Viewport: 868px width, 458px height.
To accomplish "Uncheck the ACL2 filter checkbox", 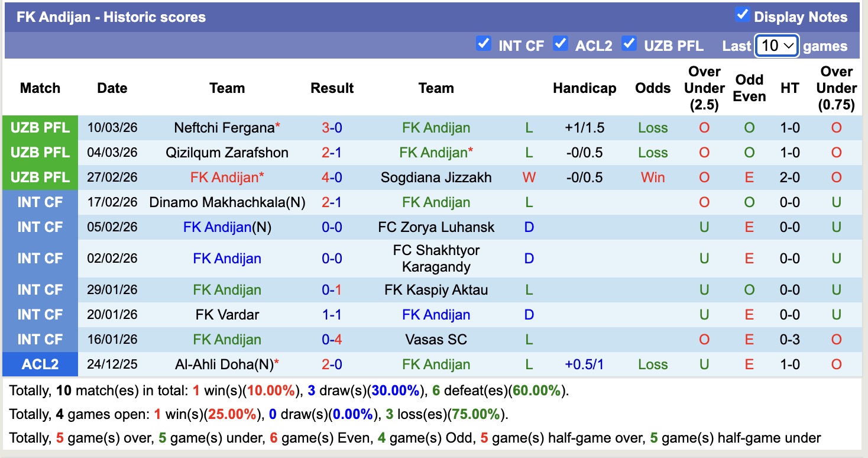I will (x=561, y=44).
